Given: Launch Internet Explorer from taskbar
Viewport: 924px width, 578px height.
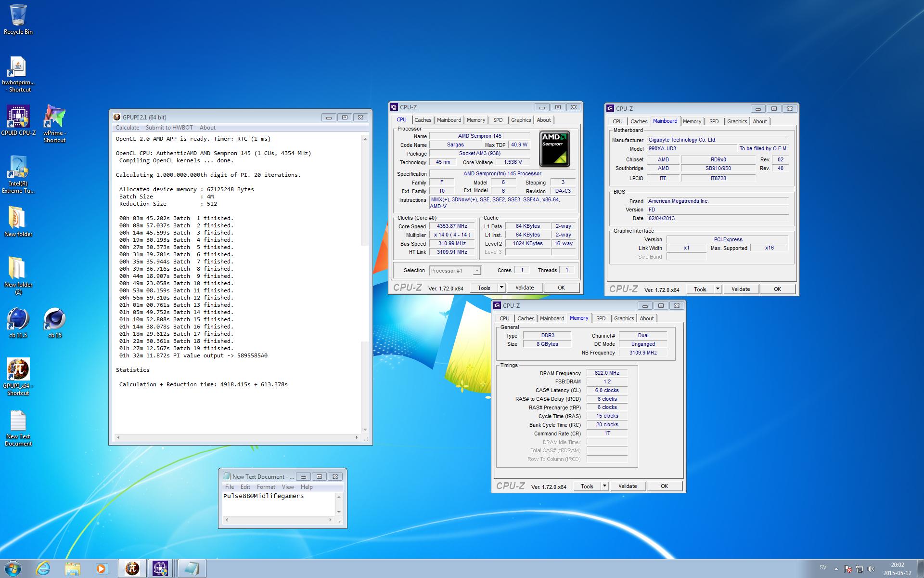Looking at the screenshot, I should coord(43,569).
